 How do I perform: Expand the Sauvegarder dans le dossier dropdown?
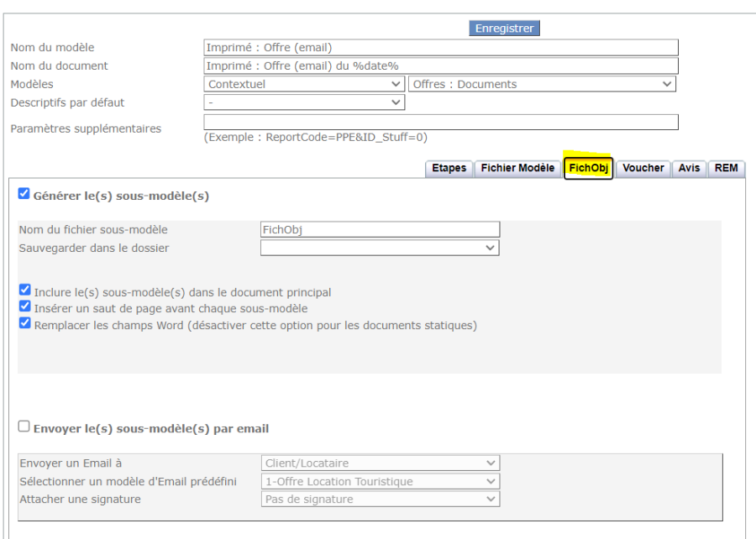tap(380, 249)
